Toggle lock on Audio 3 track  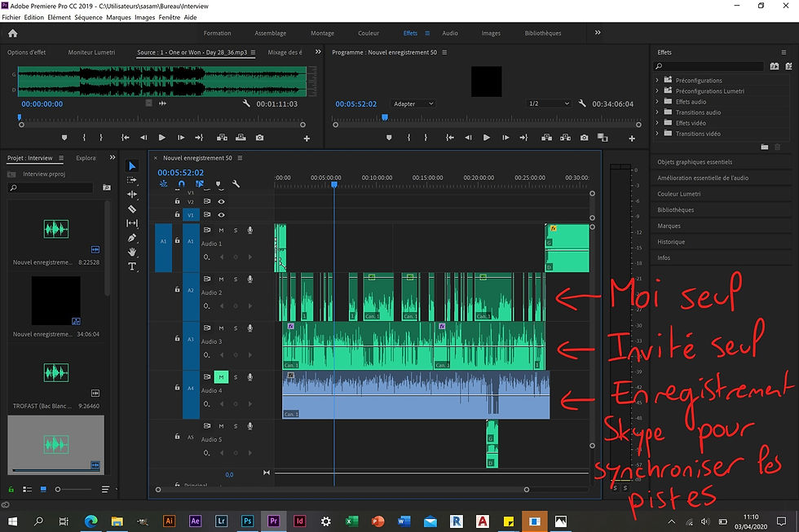click(178, 339)
